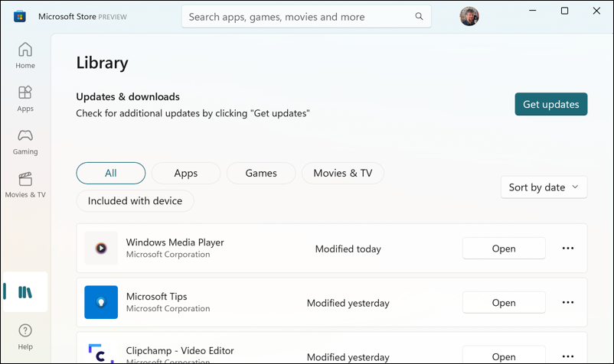The width and height of the screenshot is (614, 364).
Task: Open more options for Windows Media Player
Action: tap(568, 249)
